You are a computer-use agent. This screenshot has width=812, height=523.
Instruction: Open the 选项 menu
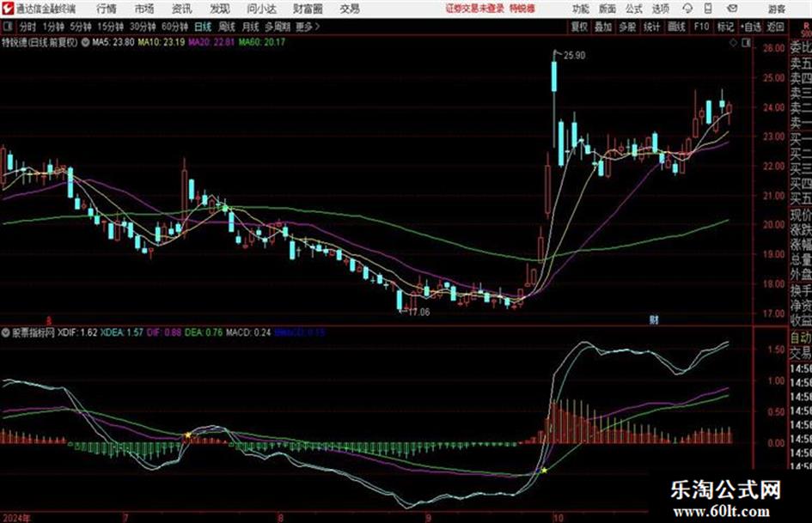coord(661,9)
